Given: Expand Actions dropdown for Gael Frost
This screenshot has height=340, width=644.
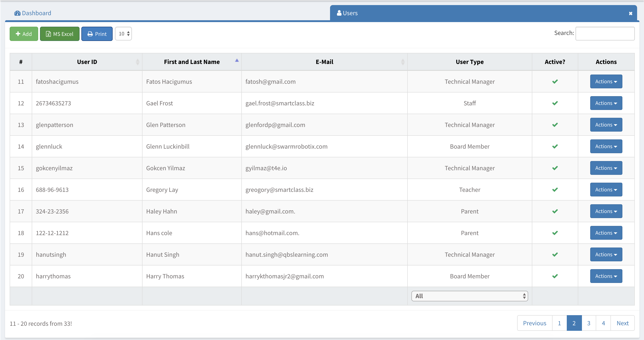Looking at the screenshot, I should tap(606, 103).
